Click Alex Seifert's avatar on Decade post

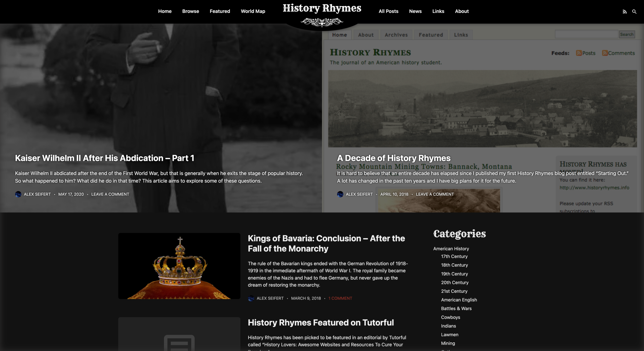[x=340, y=194]
